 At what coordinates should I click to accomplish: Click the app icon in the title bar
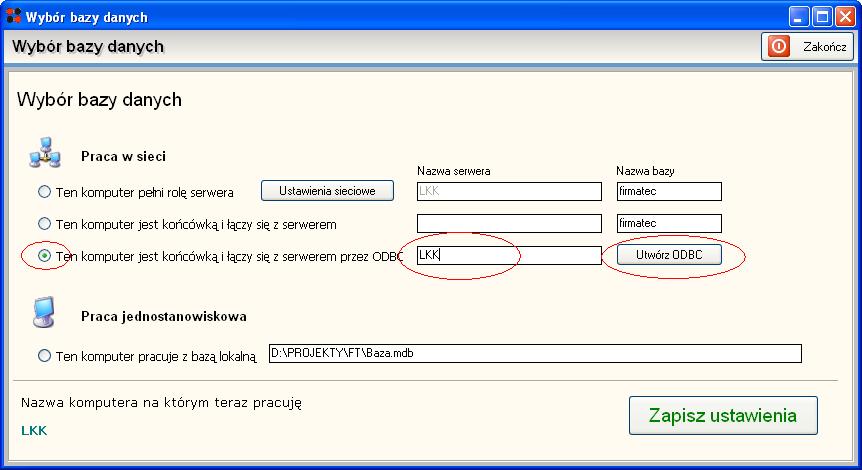(x=14, y=15)
